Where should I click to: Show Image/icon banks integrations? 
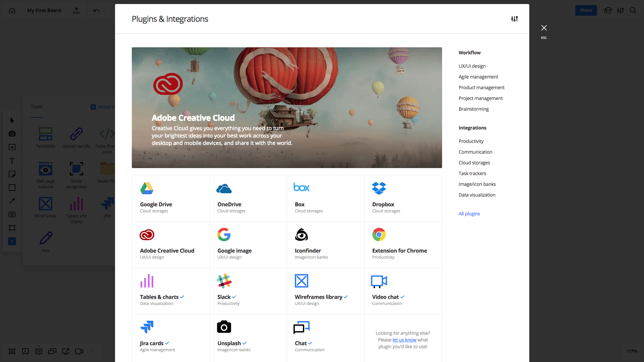[477, 184]
